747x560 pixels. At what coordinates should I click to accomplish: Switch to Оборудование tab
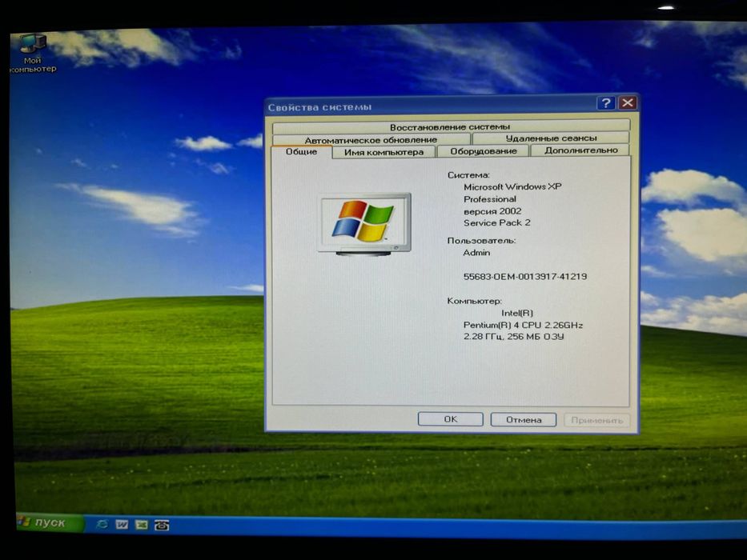coord(483,151)
